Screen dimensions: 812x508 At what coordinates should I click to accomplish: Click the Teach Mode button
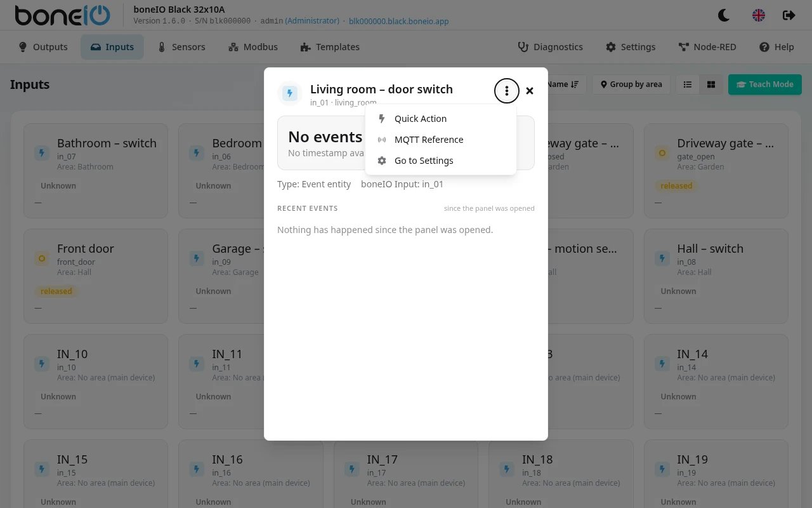point(765,84)
